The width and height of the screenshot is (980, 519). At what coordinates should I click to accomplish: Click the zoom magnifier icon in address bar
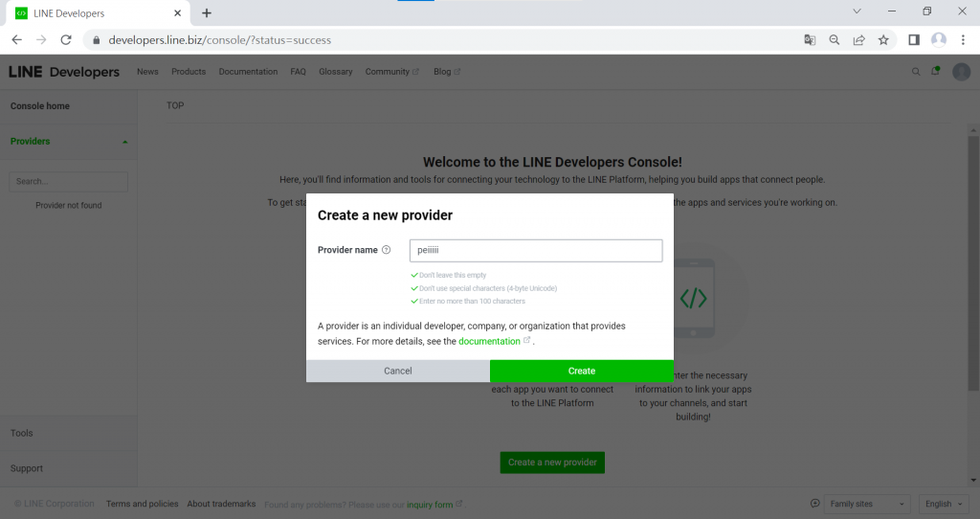click(x=835, y=40)
